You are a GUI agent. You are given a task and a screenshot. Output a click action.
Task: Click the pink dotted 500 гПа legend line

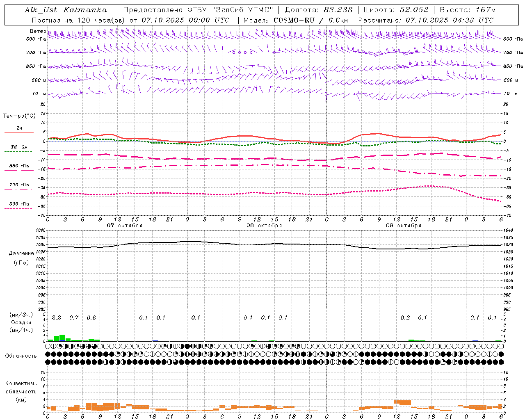(18, 209)
